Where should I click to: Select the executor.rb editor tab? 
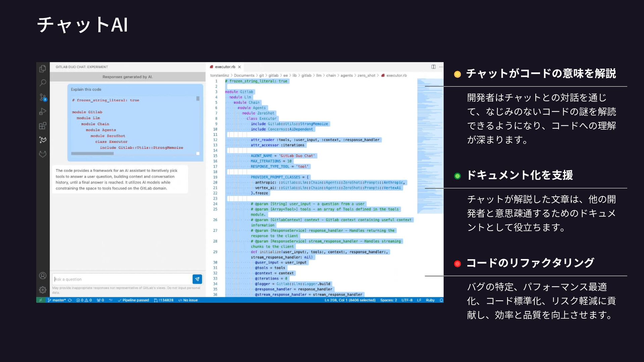tap(225, 67)
